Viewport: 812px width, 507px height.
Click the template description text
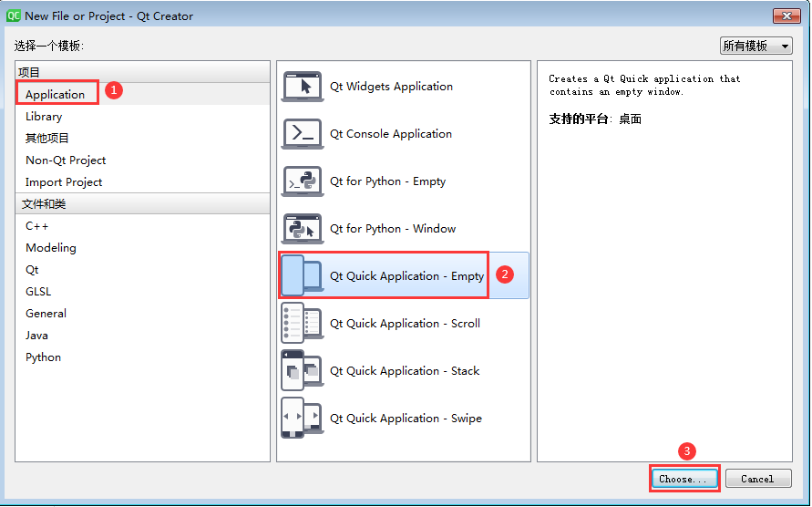(644, 85)
